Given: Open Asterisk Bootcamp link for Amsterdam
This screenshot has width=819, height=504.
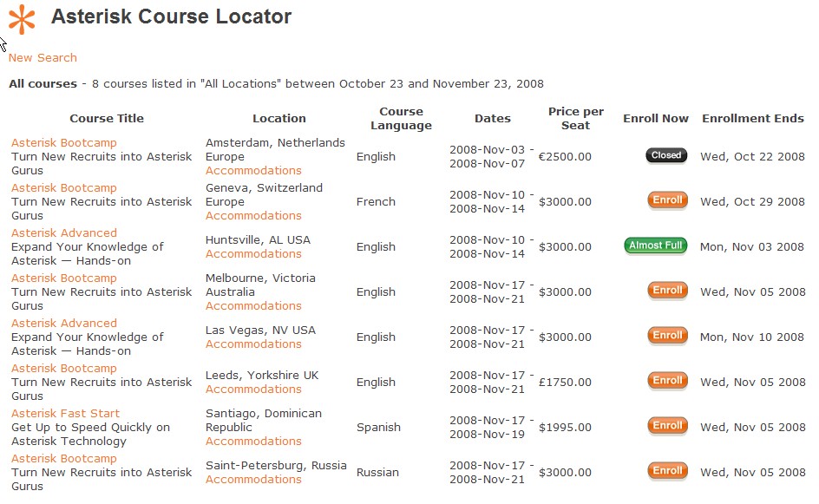Looking at the screenshot, I should click(63, 142).
